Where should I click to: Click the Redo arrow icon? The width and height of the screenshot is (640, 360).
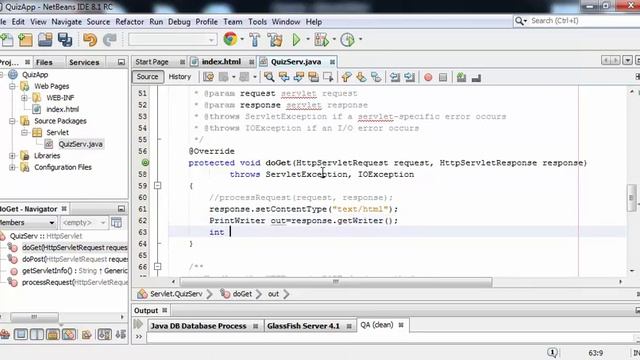[x=109, y=40]
